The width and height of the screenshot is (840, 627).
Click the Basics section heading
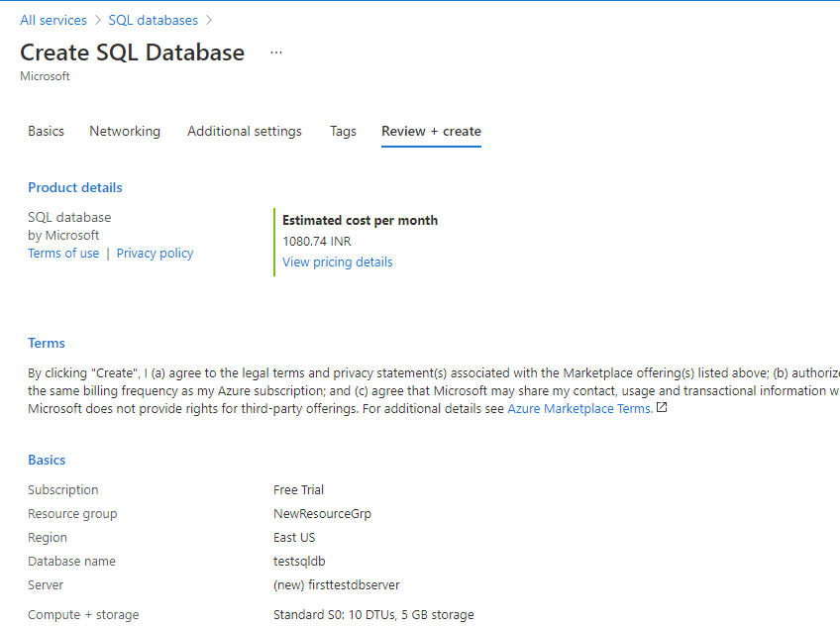pyautogui.click(x=47, y=460)
